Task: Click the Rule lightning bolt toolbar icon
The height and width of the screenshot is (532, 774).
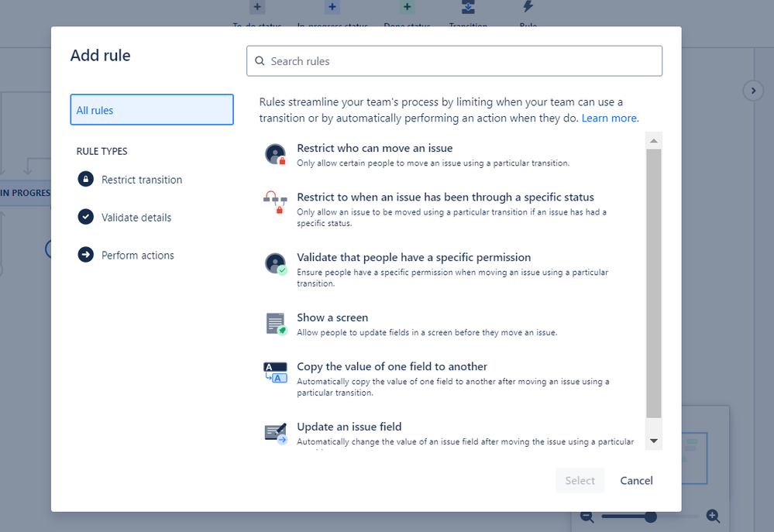Action: click(528, 6)
